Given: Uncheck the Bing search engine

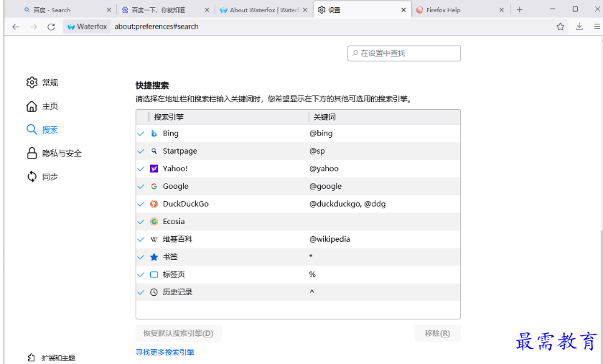Looking at the screenshot, I should point(141,133).
